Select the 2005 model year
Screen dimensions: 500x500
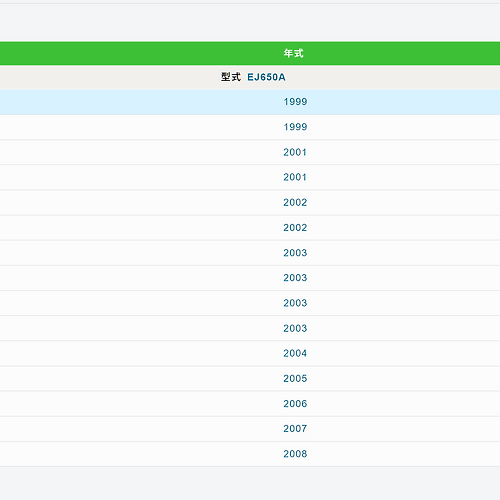coord(295,379)
